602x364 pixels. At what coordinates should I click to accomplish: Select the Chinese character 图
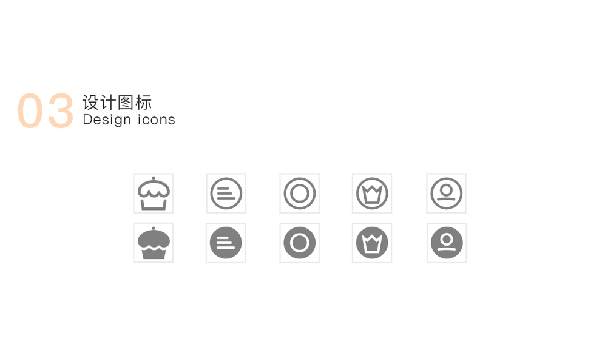click(x=126, y=103)
